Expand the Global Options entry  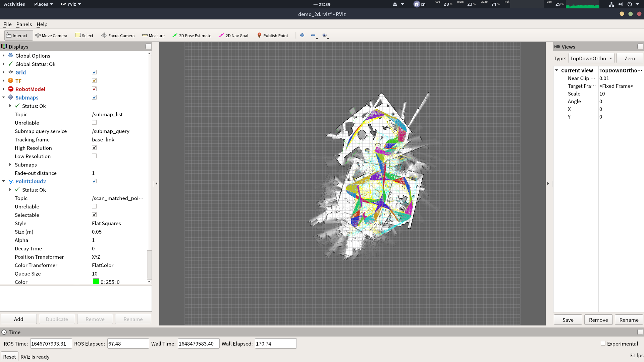[x=4, y=55]
